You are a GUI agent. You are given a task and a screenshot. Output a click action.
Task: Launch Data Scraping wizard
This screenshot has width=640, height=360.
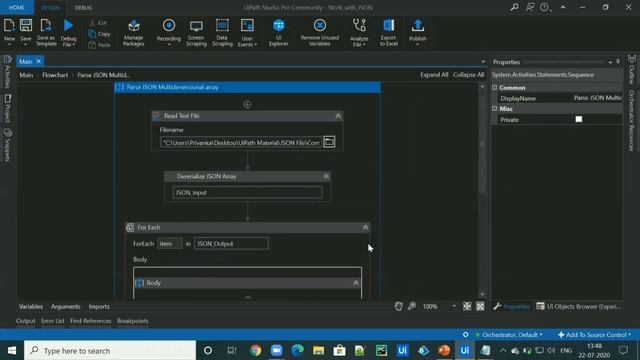(x=222, y=32)
